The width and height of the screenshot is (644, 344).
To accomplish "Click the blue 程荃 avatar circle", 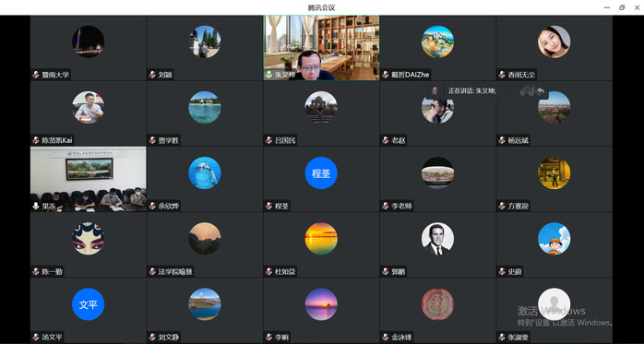I will [x=321, y=172].
